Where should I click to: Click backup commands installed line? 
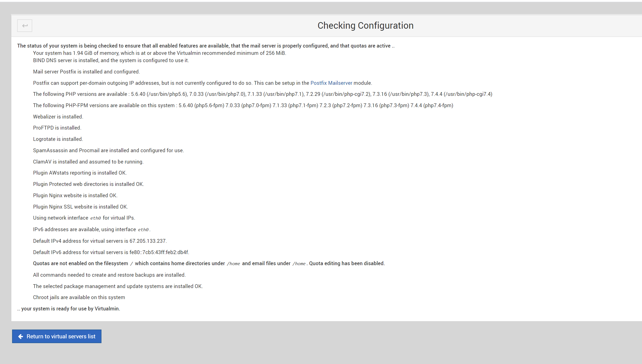pos(110,275)
